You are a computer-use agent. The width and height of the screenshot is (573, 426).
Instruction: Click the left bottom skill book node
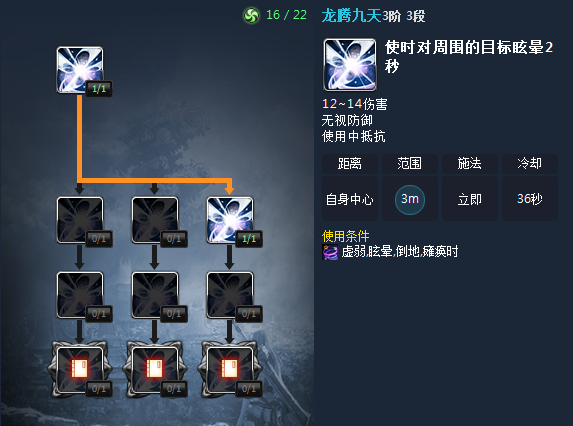coord(80,369)
